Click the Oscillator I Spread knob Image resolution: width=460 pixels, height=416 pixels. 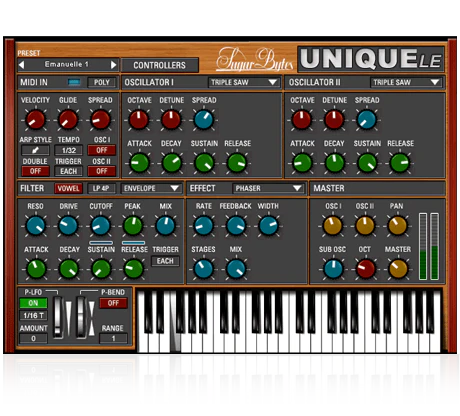tap(204, 119)
